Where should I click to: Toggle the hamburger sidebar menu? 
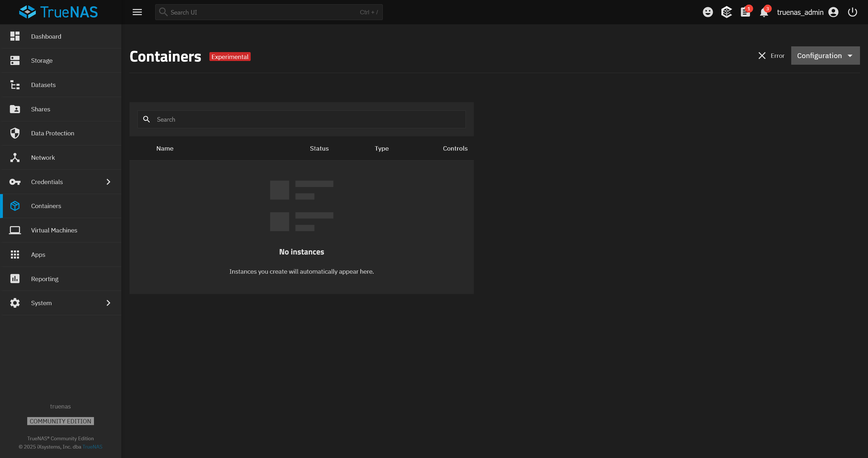coord(137,12)
